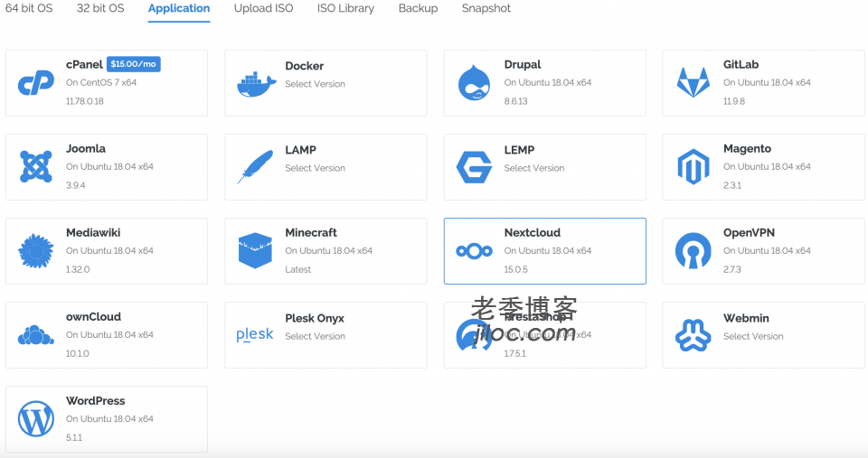The width and height of the screenshot is (868, 458).
Task: Click the ownCloud cloud icon
Action: click(x=36, y=335)
